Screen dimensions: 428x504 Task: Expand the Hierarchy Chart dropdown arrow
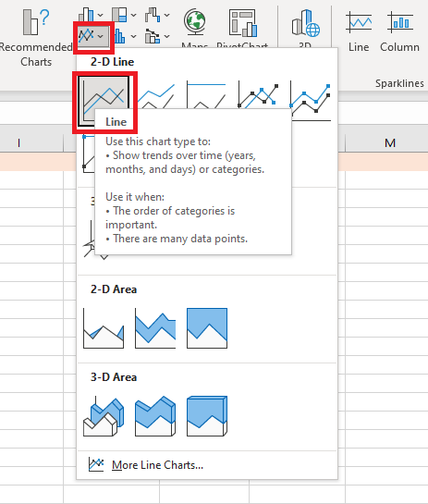[x=134, y=15]
